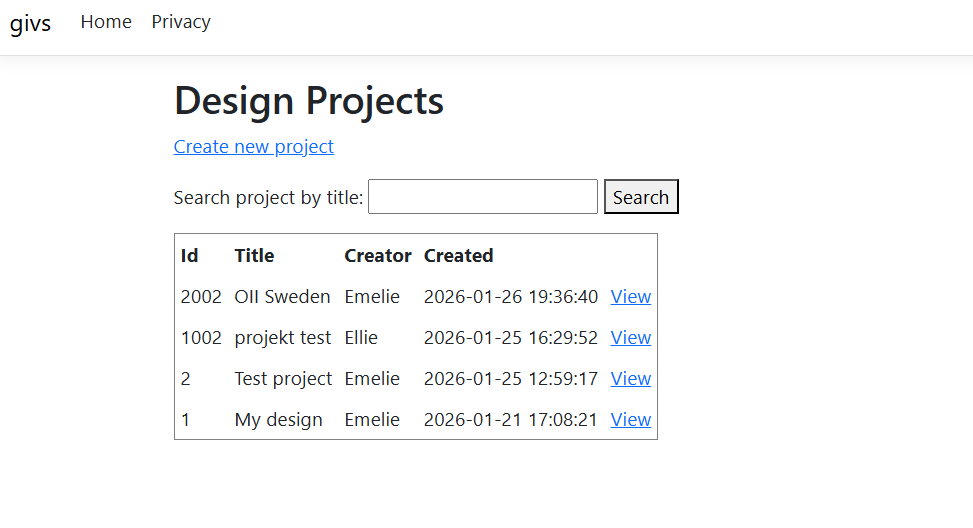Select the Ellie creator cell

tap(361, 338)
